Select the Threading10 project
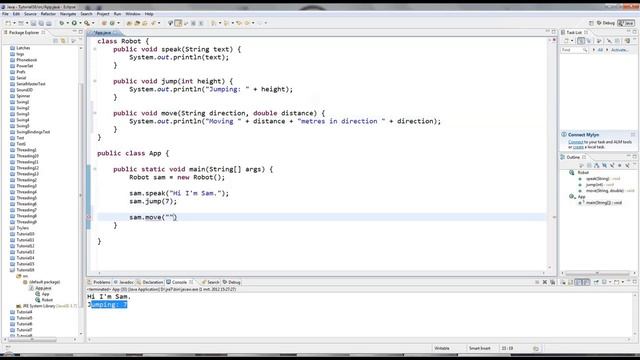 [24, 156]
